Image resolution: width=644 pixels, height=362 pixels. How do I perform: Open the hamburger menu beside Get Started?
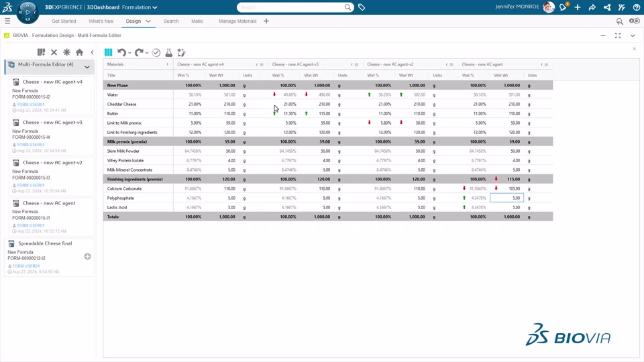pos(7,21)
